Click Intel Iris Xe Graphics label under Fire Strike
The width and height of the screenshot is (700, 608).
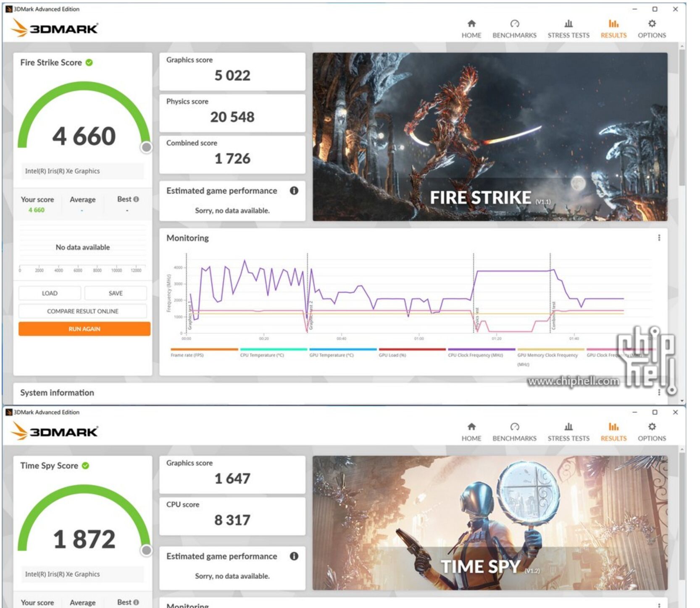62,171
